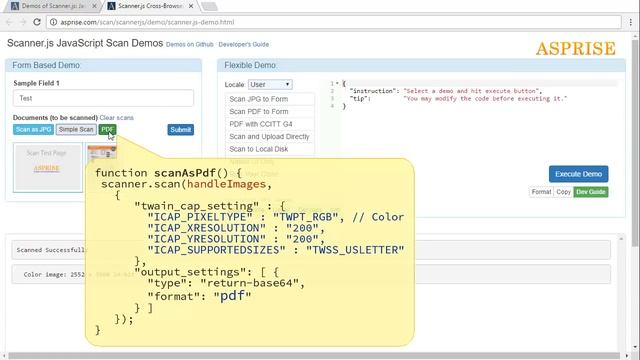Reload the page with refresh icon
Screen dimensions: 640x360
(37, 22)
